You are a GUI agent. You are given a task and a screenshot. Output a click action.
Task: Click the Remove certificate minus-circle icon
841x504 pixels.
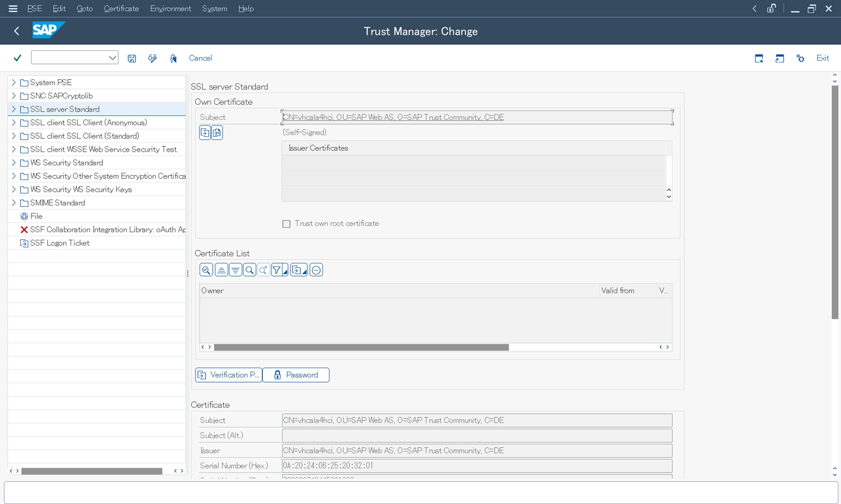click(x=316, y=270)
